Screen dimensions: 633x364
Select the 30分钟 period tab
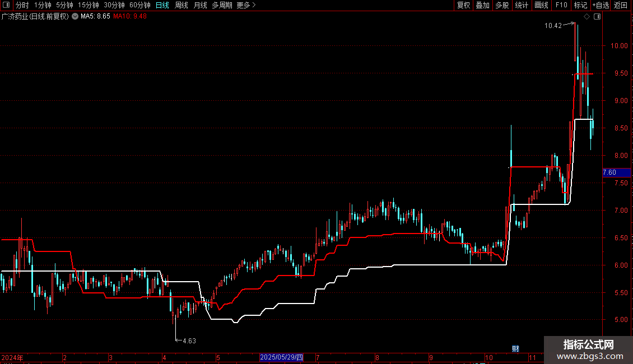click(x=114, y=5)
